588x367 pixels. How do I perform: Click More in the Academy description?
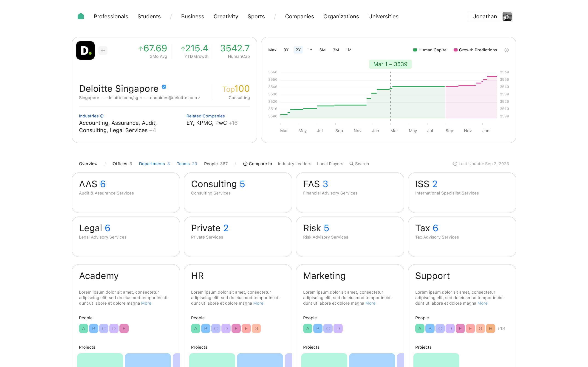point(146,303)
